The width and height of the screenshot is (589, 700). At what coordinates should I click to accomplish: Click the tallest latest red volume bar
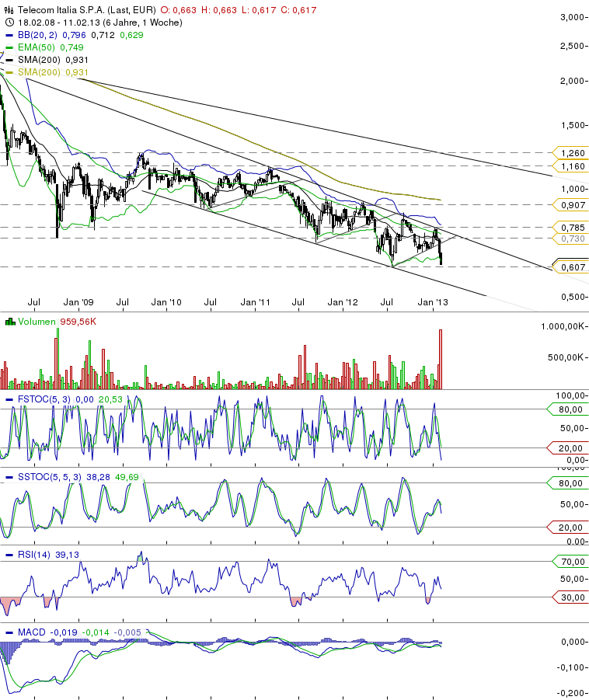441,357
